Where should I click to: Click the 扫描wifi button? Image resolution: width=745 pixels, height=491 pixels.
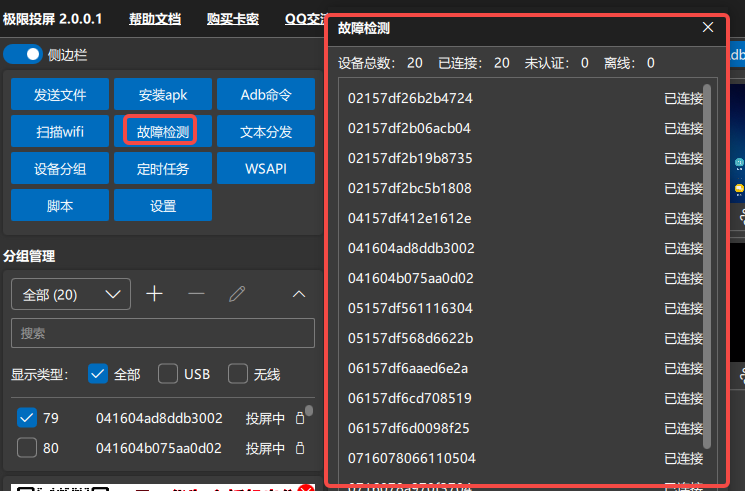tap(60, 131)
